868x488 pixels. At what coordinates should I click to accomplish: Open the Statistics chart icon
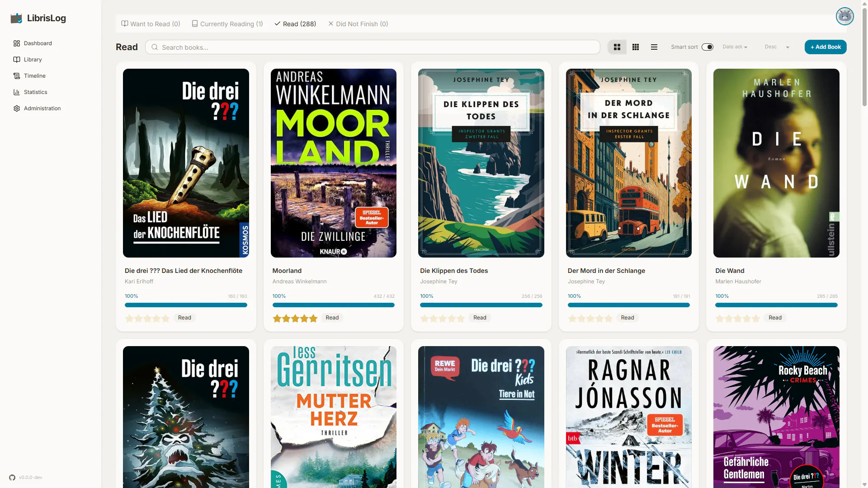click(x=17, y=92)
